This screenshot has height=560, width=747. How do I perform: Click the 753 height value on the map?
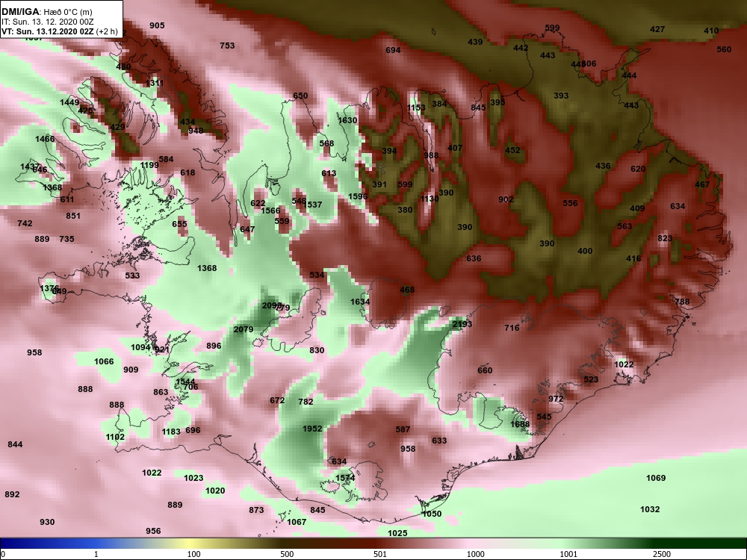click(x=227, y=46)
